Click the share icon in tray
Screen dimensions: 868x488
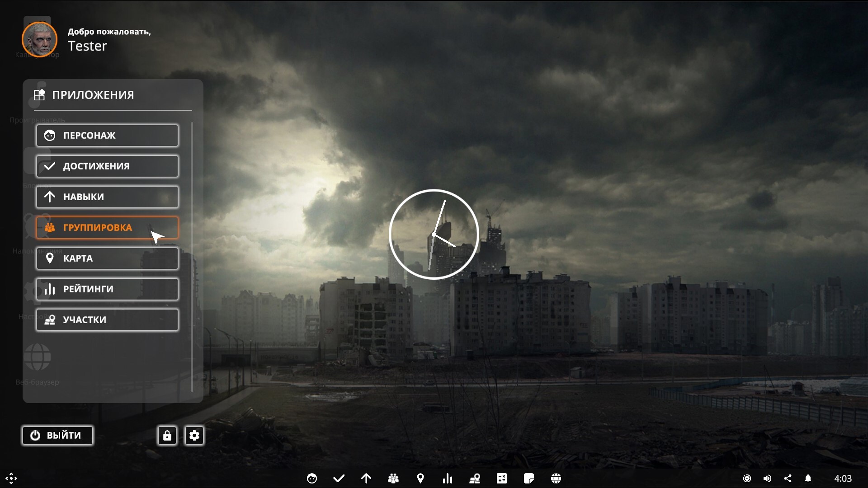pos(788,479)
